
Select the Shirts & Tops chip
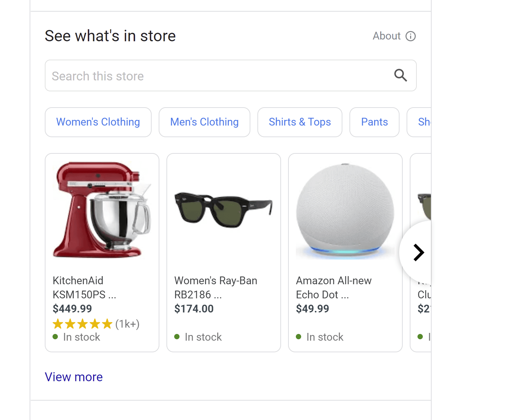(x=300, y=122)
